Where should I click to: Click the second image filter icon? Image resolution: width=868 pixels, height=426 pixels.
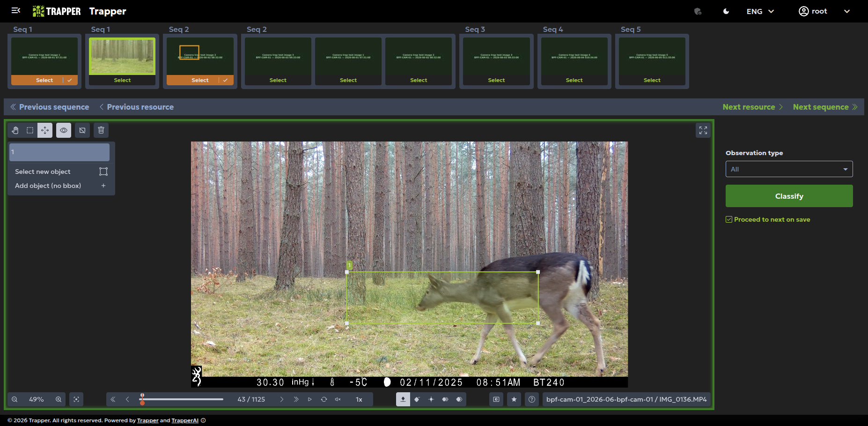click(x=417, y=399)
